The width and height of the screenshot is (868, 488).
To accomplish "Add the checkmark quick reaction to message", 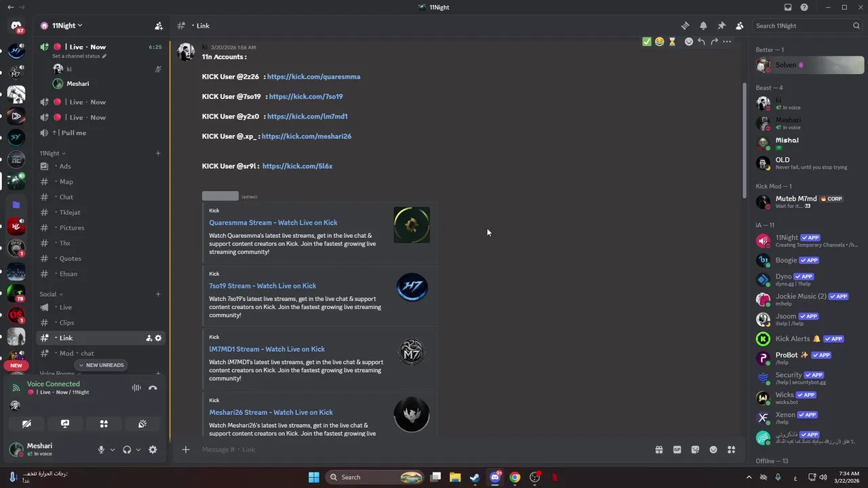I will pyautogui.click(x=647, y=41).
